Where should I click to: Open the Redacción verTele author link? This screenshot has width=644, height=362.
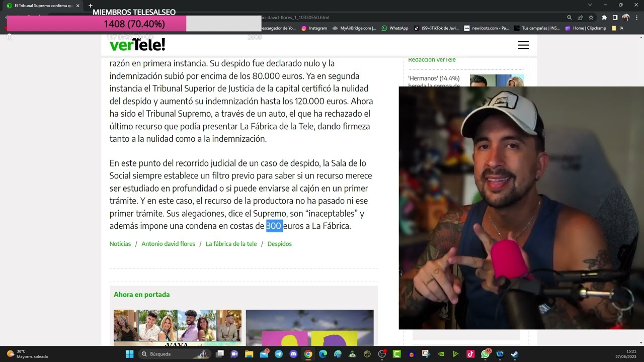coord(432,60)
